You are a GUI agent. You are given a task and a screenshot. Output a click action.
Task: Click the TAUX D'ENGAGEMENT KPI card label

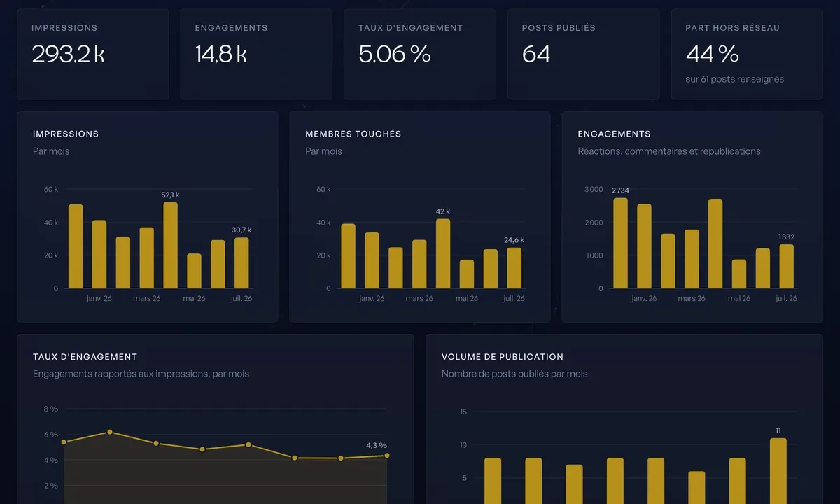[410, 28]
